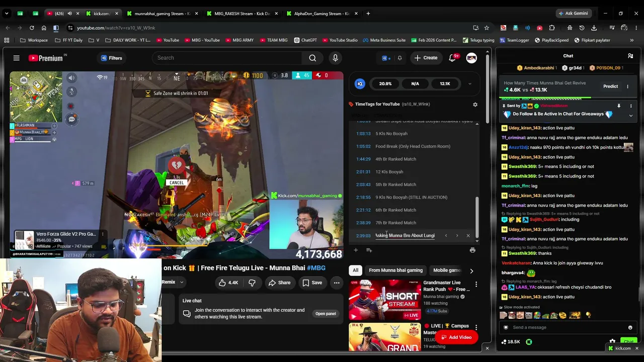This screenshot has width=644, height=362.
Task: Open the vidIQ logo button
Action: pos(360,84)
